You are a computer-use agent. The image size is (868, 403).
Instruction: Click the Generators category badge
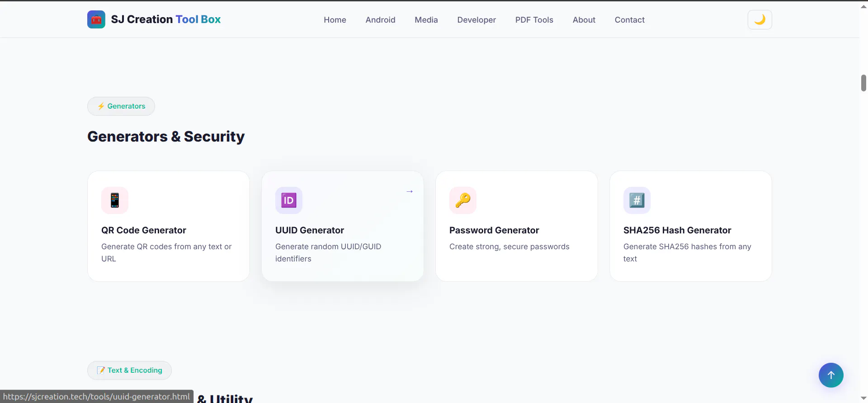pyautogui.click(x=121, y=106)
